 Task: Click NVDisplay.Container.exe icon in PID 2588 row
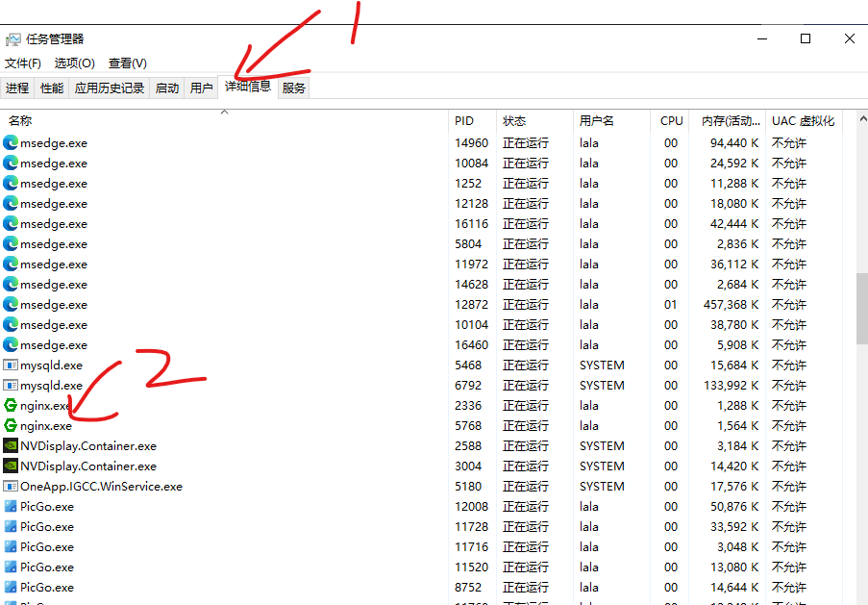click(11, 445)
